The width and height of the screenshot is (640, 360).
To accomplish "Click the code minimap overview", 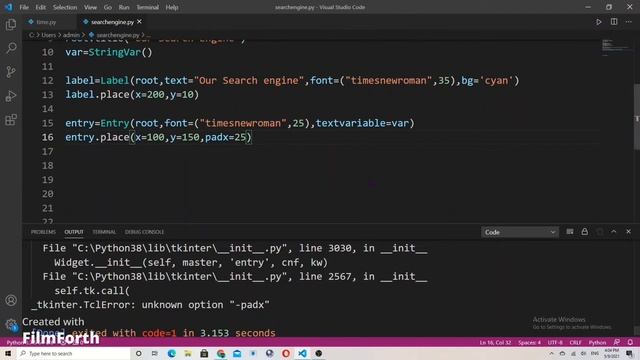I will (x=616, y=48).
